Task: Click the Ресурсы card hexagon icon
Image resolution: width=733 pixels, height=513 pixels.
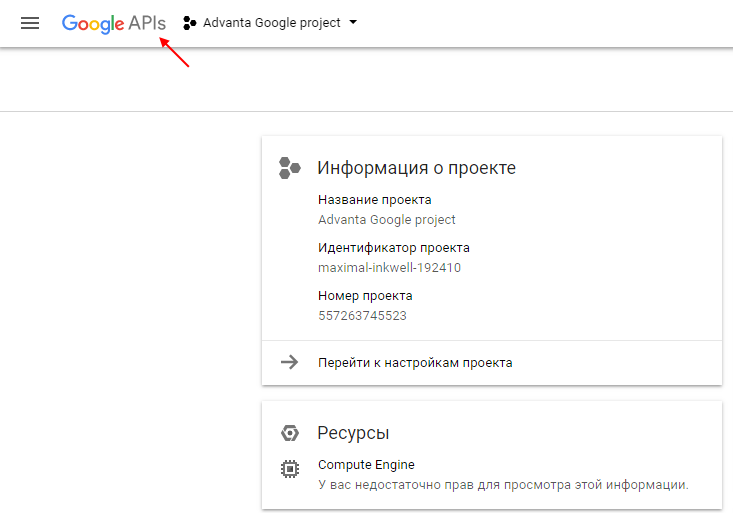Action: [x=290, y=433]
